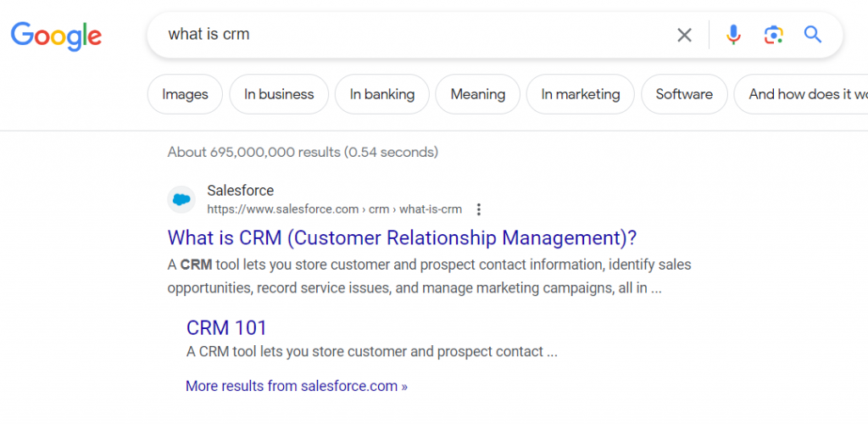Select the Images filter chip
Image resolution: width=868 pixels, height=424 pixels.
pos(185,94)
